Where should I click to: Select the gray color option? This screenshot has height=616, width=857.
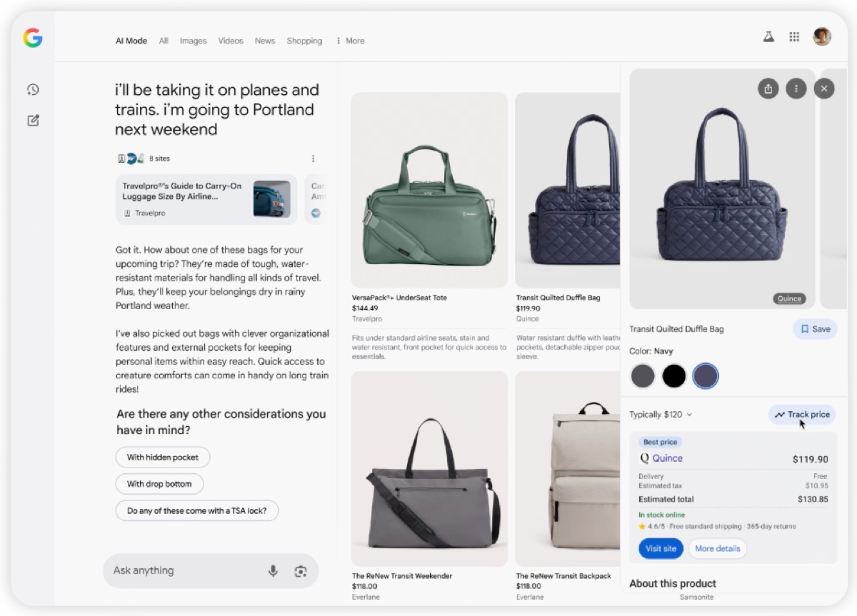pos(642,375)
